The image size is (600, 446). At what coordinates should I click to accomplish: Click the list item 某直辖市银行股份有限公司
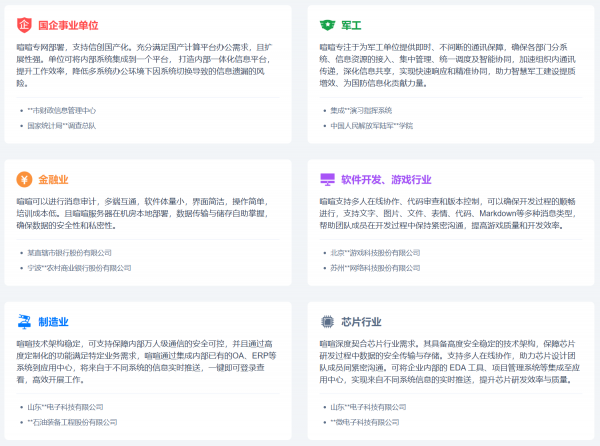(x=69, y=253)
